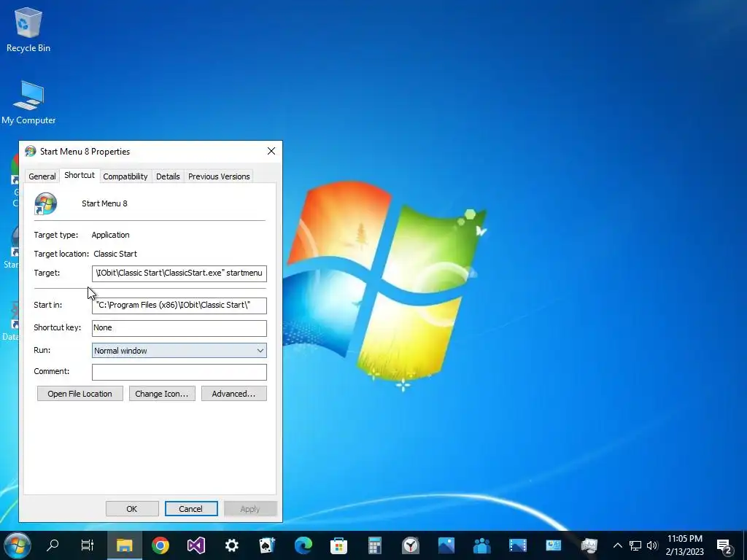Launch Google Chrome from the taskbar
The height and width of the screenshot is (560, 747).
click(x=160, y=545)
